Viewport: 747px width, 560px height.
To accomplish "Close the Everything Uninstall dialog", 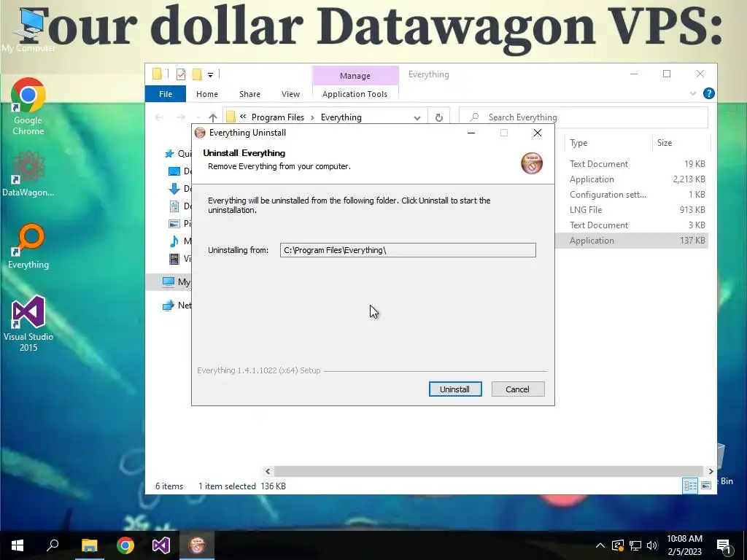I will pyautogui.click(x=538, y=133).
